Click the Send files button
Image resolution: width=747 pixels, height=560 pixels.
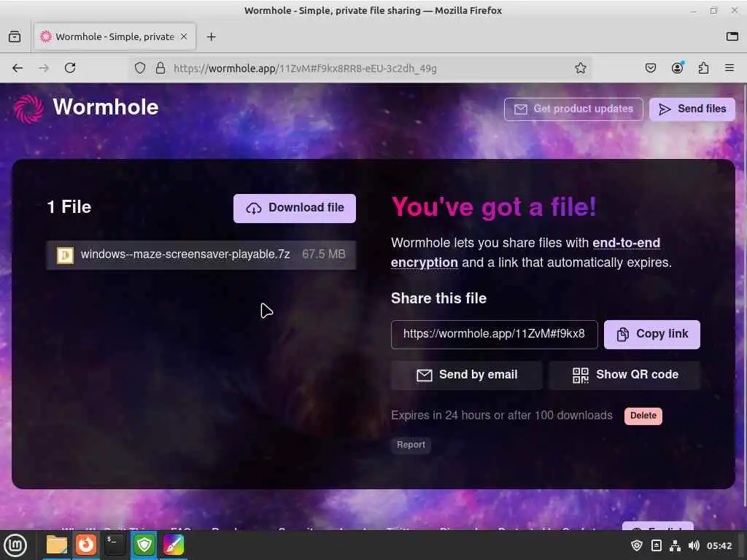[692, 109]
